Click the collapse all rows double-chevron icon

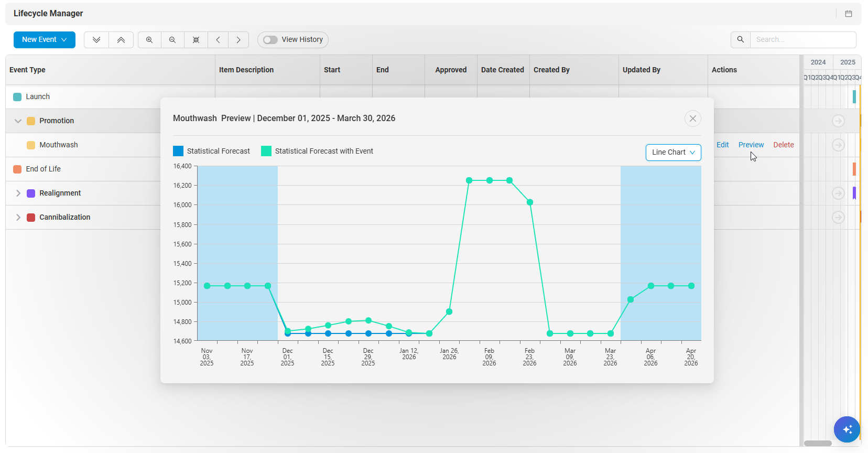coord(121,40)
